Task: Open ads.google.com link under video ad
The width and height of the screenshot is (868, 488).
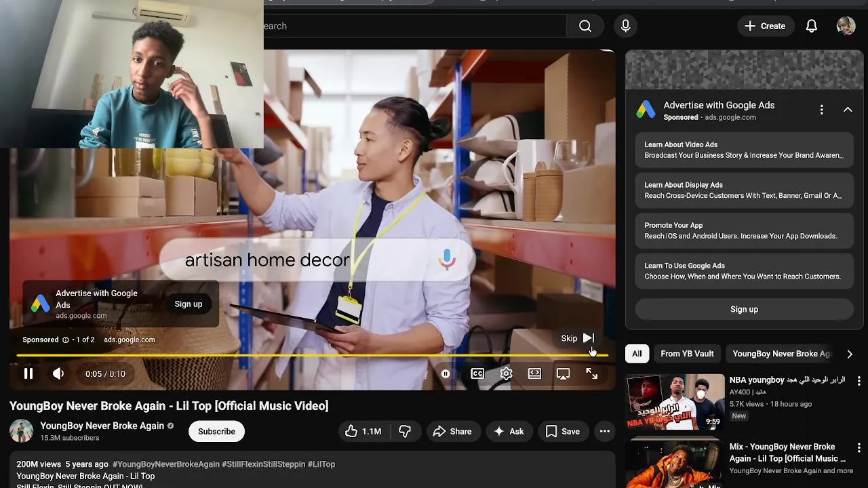Action: [x=129, y=340]
